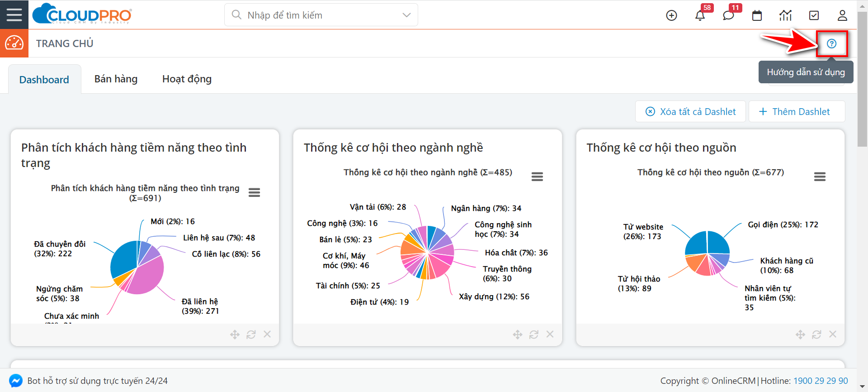Open chart menu for lead status chart

click(x=254, y=192)
